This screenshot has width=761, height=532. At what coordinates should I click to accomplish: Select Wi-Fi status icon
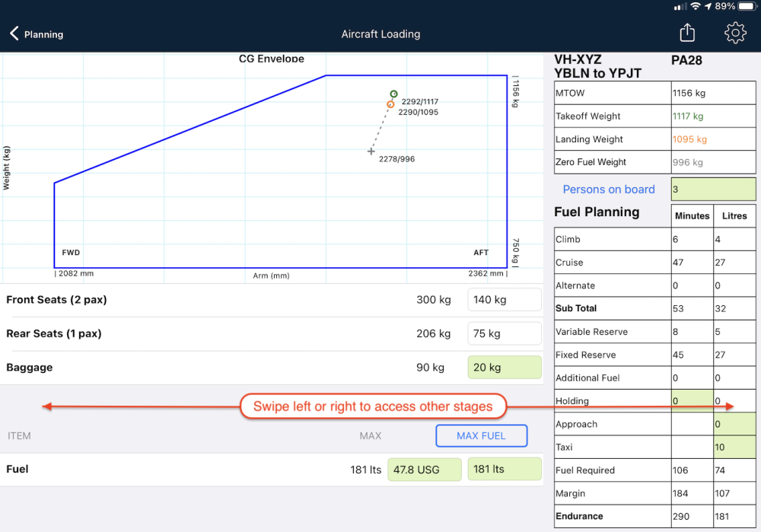696,6
